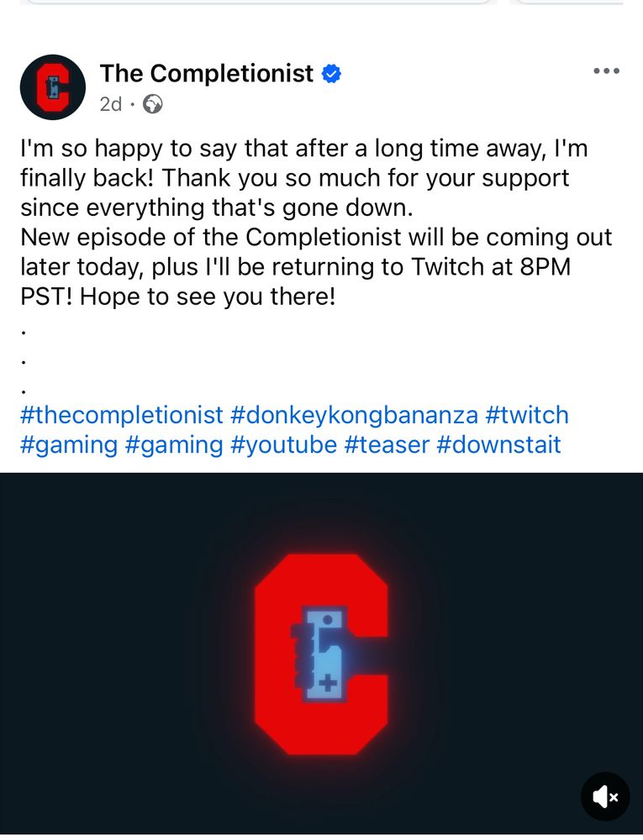Open the three-dot post options menu
The image size is (643, 840).
click(x=607, y=71)
